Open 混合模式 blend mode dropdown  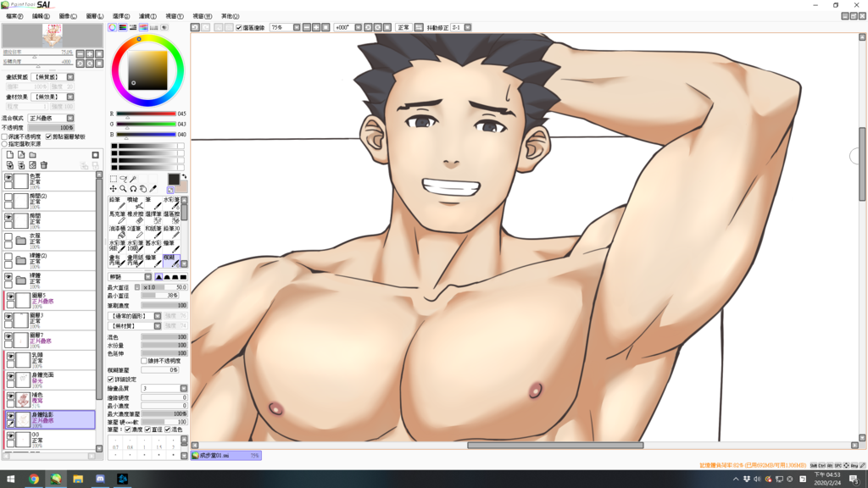(x=70, y=118)
